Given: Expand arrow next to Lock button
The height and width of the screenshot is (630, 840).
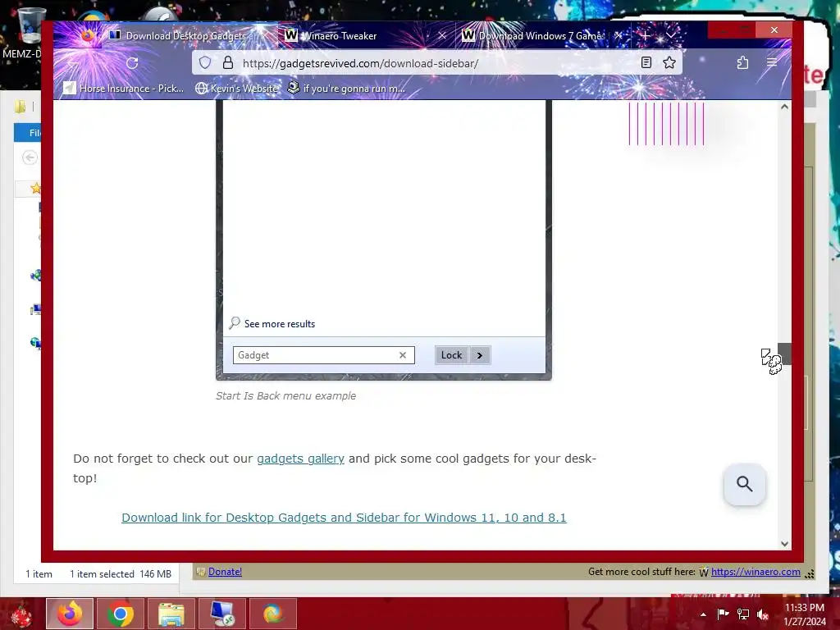Looking at the screenshot, I should [x=480, y=355].
